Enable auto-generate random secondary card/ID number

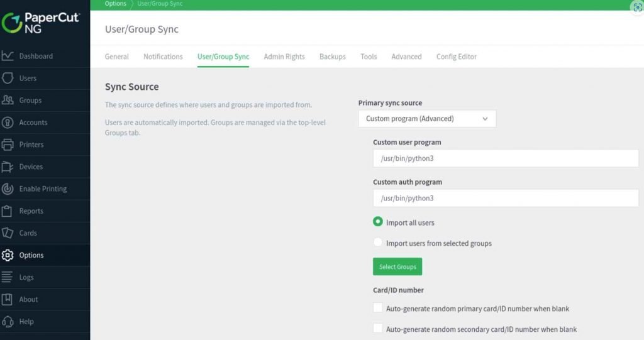coord(378,329)
